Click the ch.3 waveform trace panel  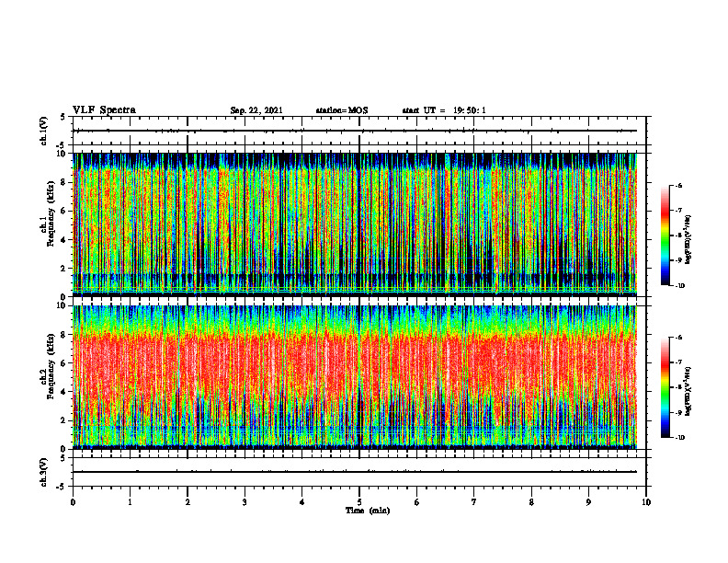(359, 472)
